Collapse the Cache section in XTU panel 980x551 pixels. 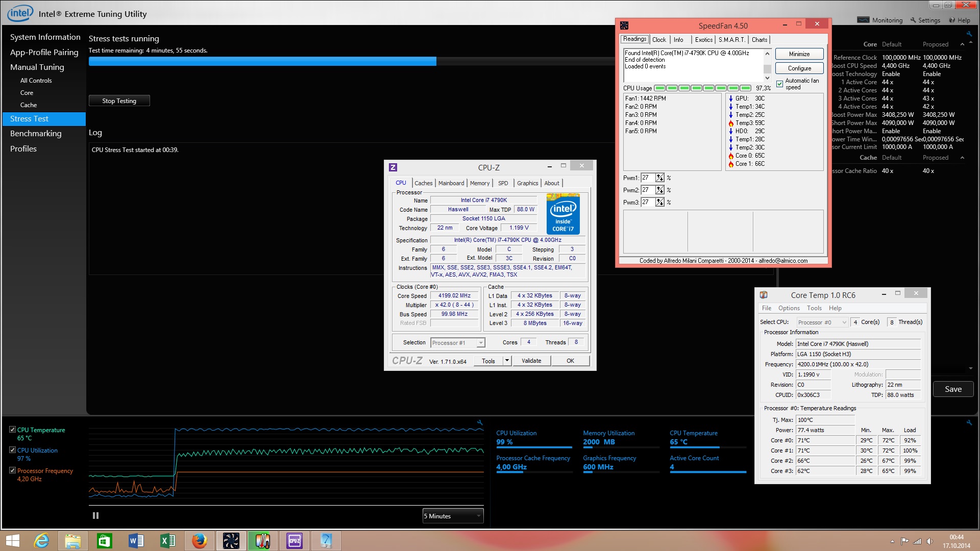tap(962, 158)
